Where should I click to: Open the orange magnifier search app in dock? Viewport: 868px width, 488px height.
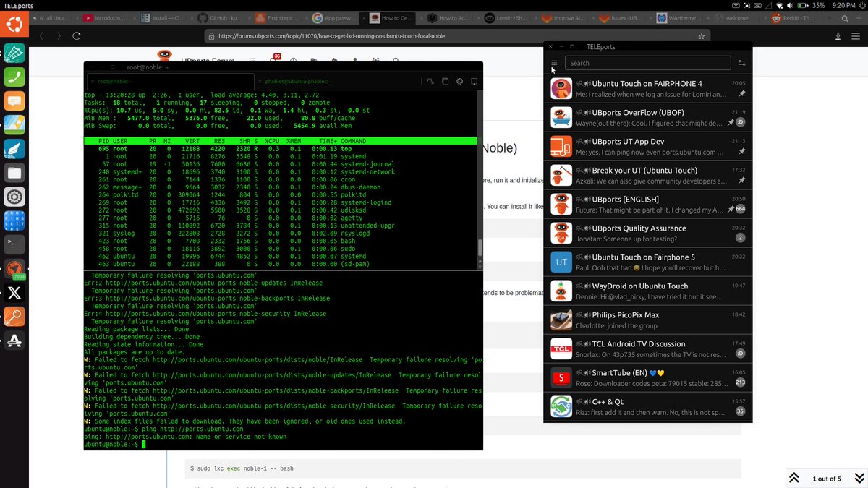click(x=14, y=317)
